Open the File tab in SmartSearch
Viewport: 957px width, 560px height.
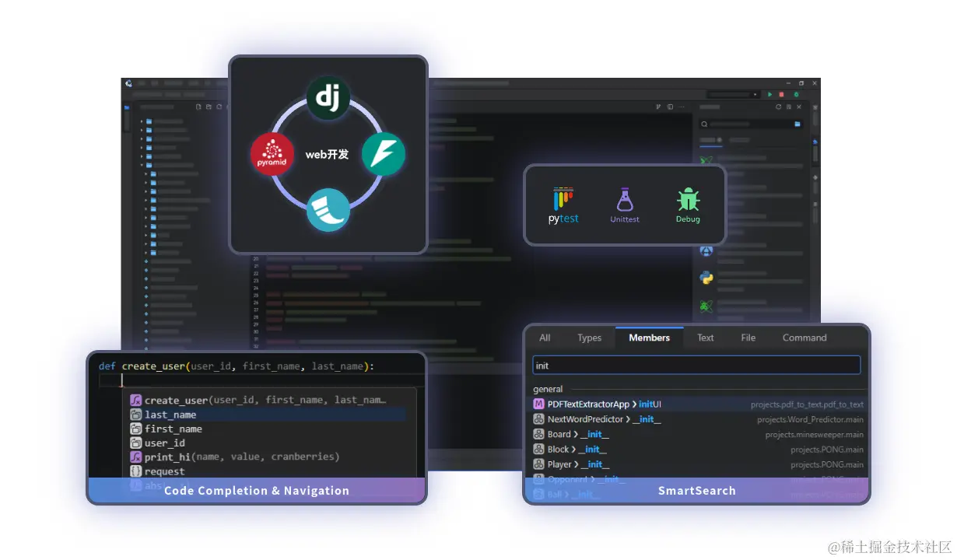[748, 338]
